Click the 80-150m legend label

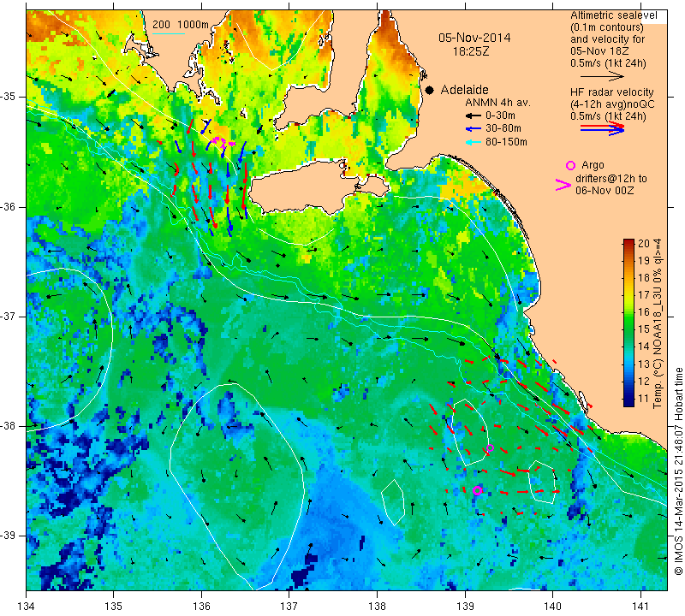point(506,142)
